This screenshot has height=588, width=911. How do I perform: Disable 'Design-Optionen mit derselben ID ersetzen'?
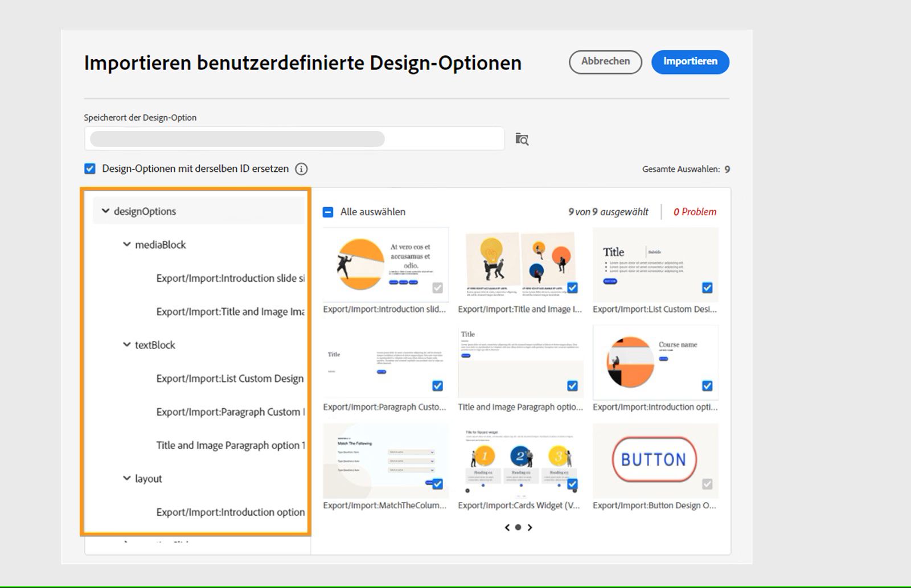click(89, 168)
